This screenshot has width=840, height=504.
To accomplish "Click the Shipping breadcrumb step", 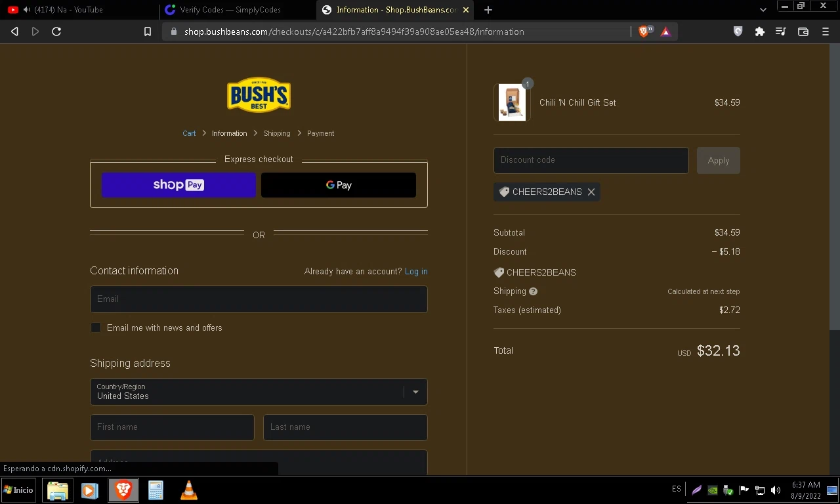I will [276, 133].
